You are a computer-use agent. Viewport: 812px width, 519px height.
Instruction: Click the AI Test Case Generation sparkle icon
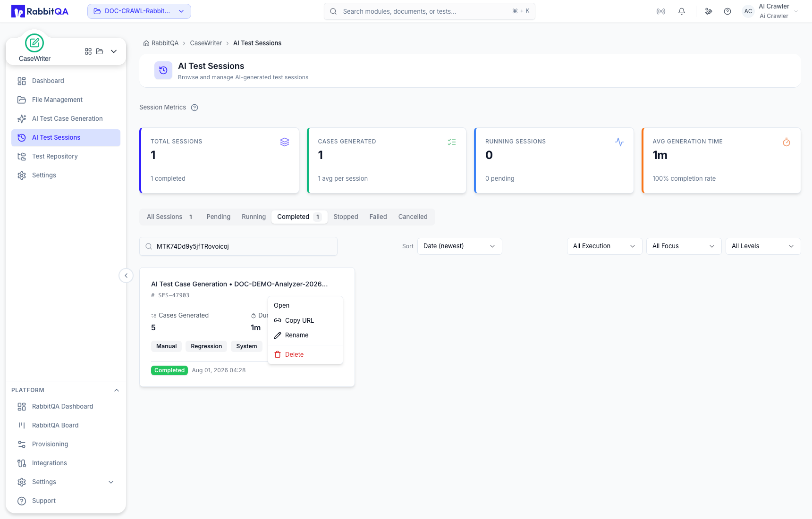click(22, 119)
